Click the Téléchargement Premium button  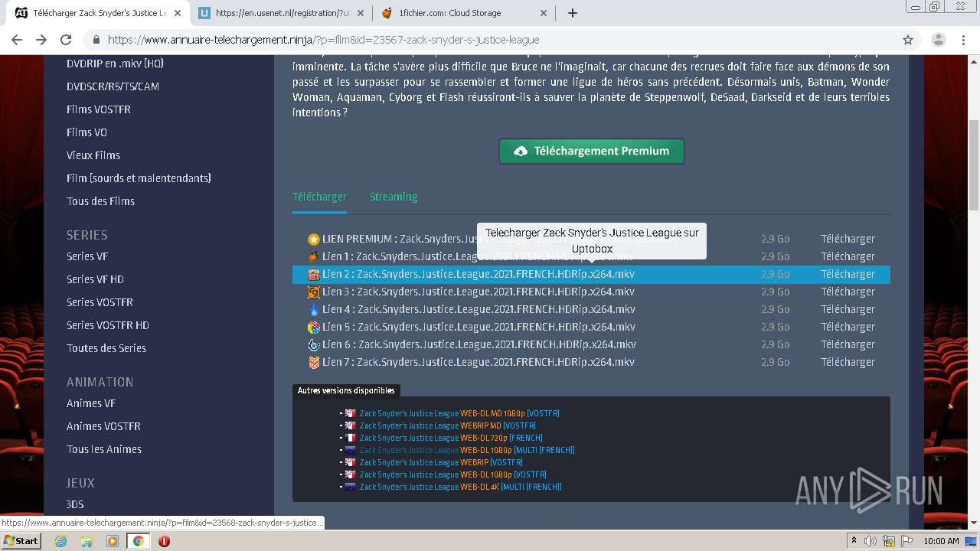tap(592, 151)
